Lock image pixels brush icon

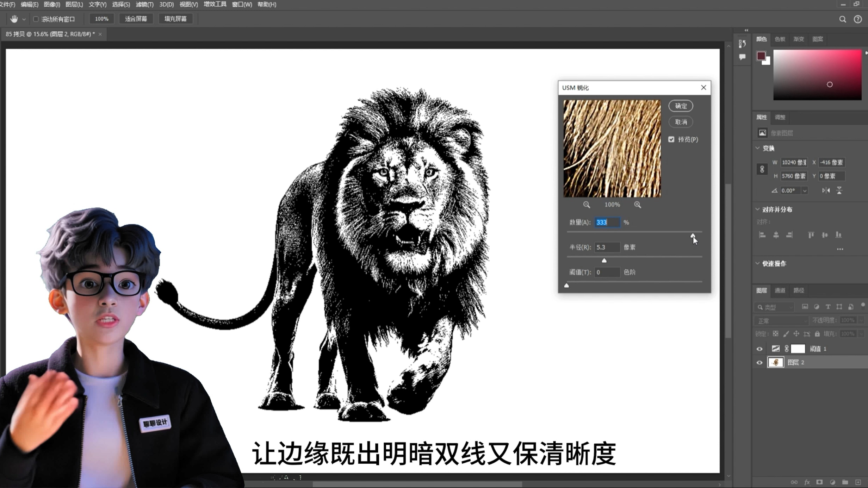click(786, 333)
